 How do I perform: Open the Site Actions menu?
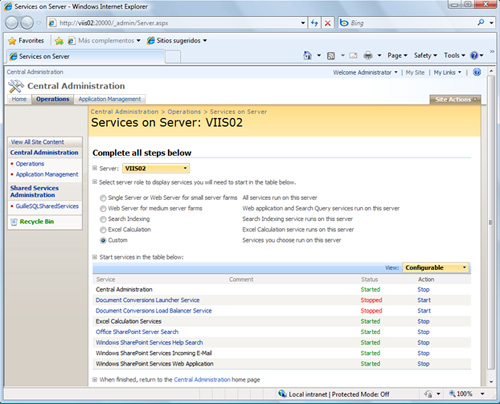(x=455, y=99)
